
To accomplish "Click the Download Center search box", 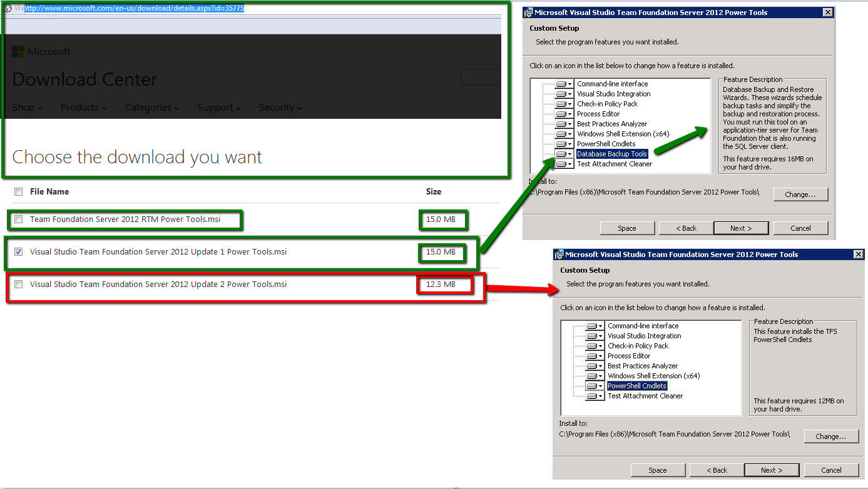I will coord(481,77).
